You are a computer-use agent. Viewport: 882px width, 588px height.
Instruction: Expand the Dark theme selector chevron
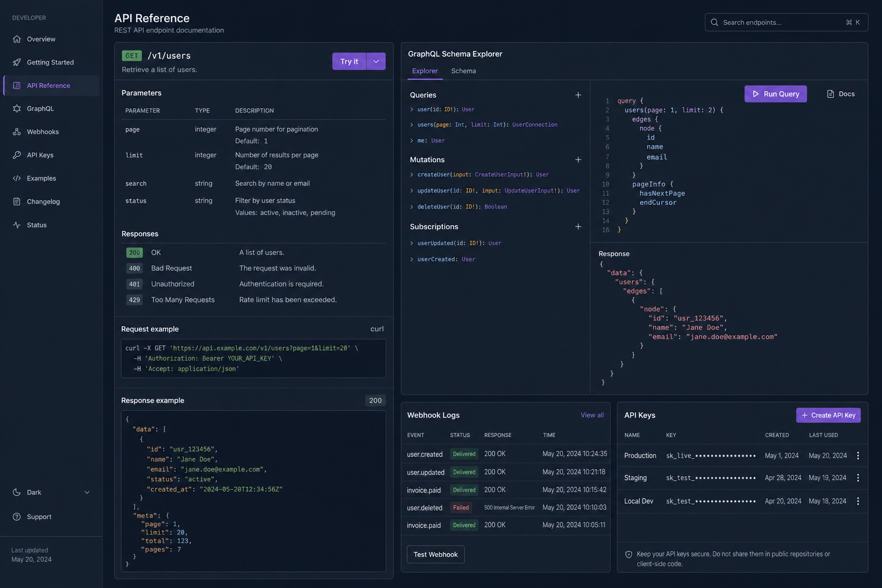(87, 492)
